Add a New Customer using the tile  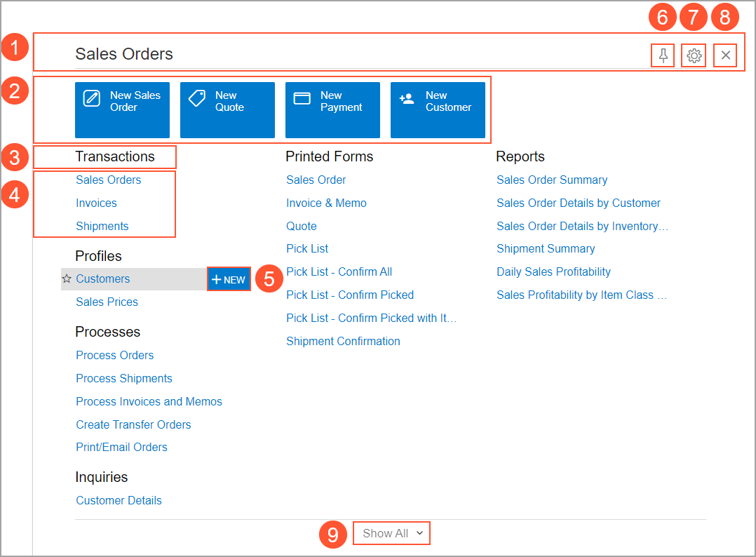tap(438, 110)
